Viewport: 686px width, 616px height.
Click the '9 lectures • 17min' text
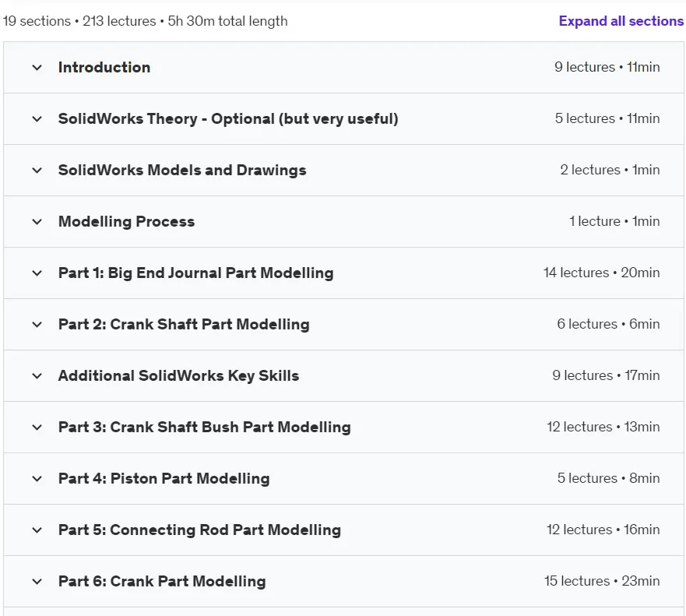[x=606, y=376]
